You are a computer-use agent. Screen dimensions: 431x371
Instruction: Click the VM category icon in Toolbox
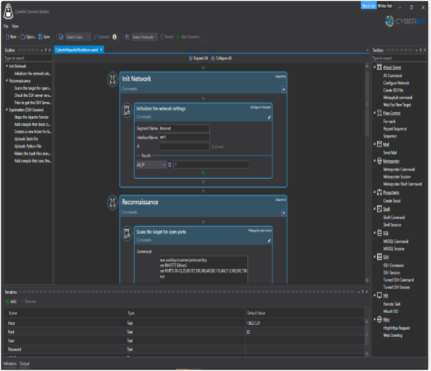tap(379, 295)
